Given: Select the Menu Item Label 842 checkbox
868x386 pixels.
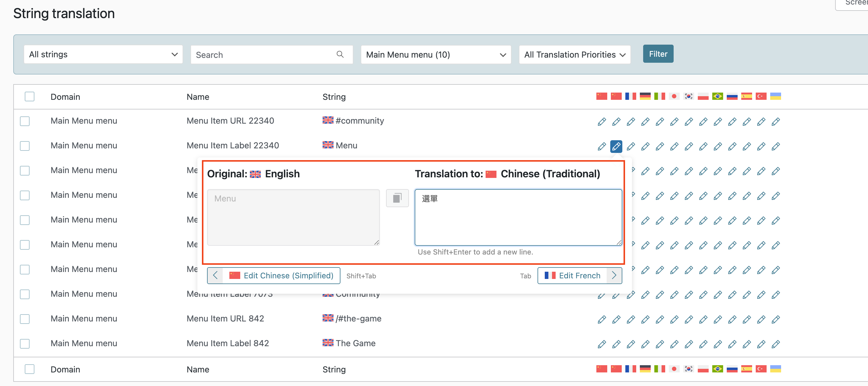Looking at the screenshot, I should tap(25, 343).
